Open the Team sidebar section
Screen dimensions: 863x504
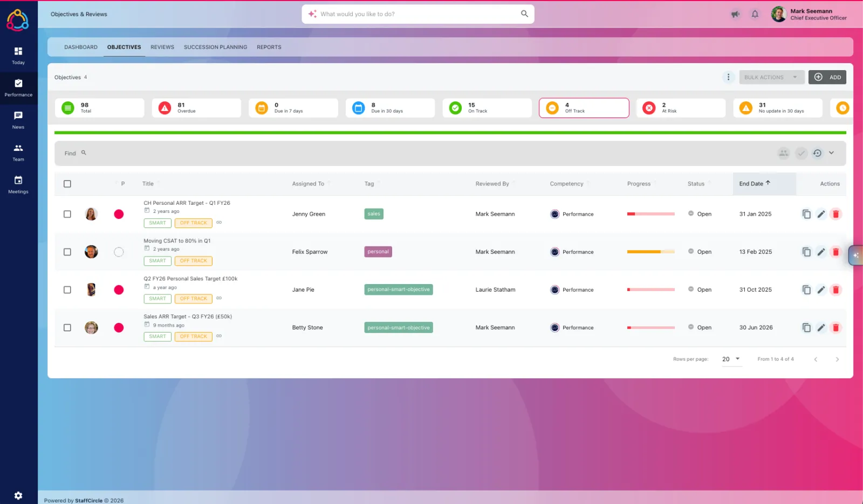click(18, 153)
